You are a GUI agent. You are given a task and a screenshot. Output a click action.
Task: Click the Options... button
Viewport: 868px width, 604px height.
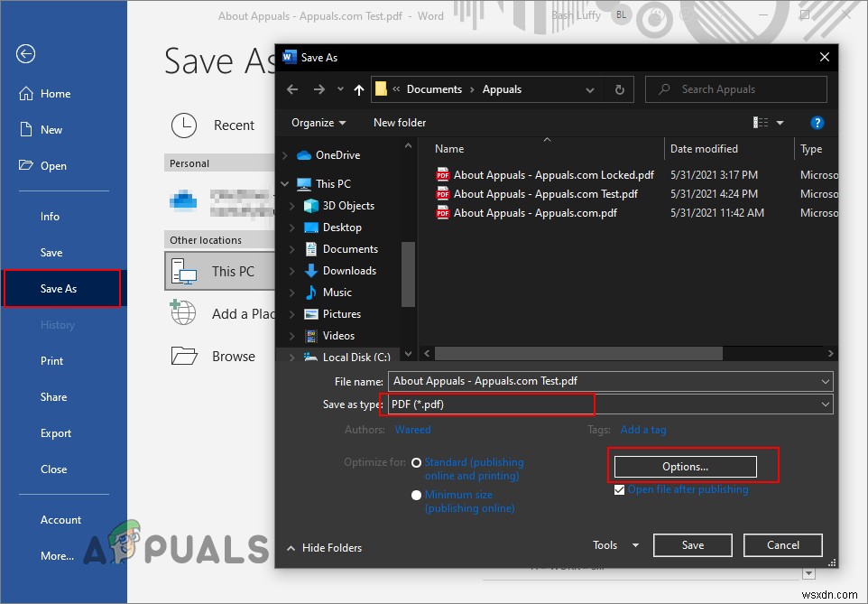click(x=686, y=467)
